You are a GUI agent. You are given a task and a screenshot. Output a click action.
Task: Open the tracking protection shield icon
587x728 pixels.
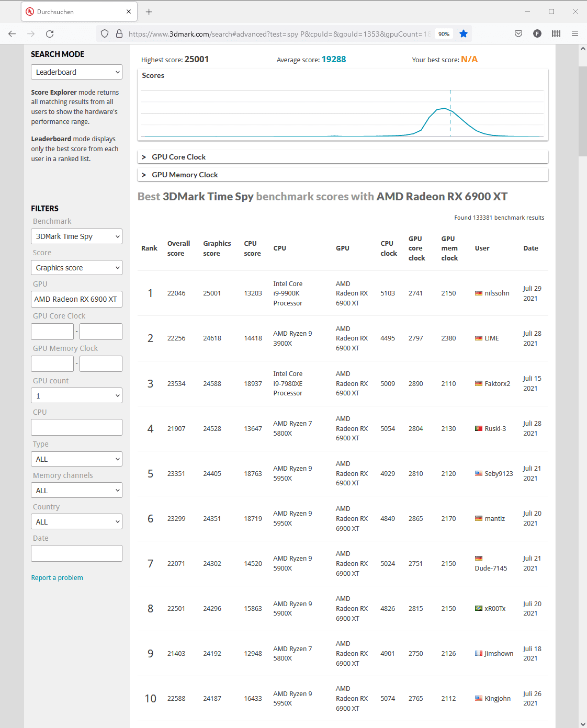coord(105,34)
